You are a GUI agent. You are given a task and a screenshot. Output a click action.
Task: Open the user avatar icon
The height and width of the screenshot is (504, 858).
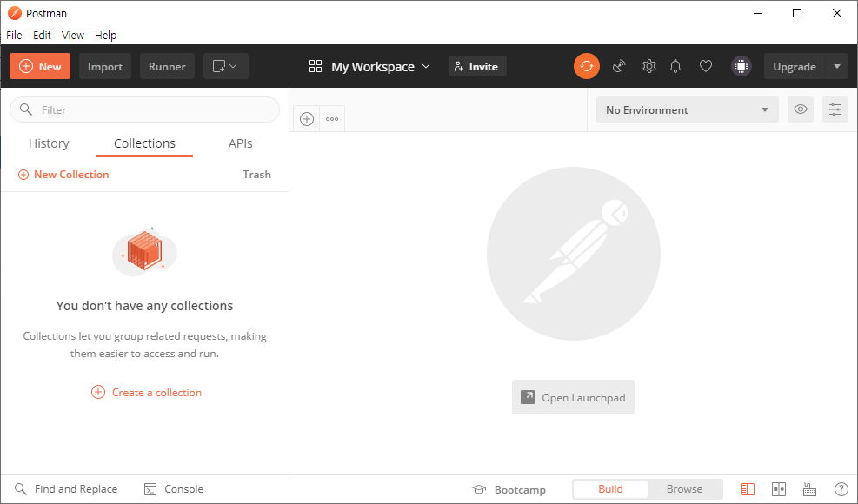(741, 66)
